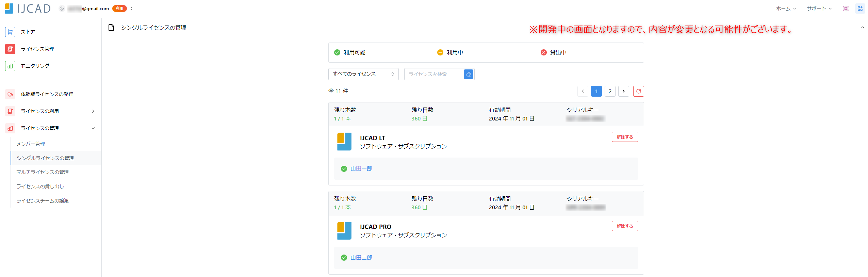The width and height of the screenshot is (868, 277).
Task: Select ライセンスチームの譲渡 submenu item
Action: click(x=56, y=201)
